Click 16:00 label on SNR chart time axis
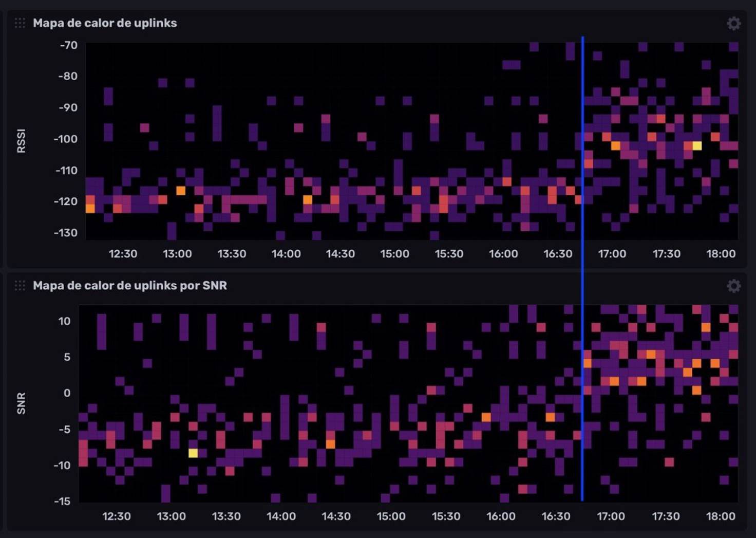Image resolution: width=756 pixels, height=538 pixels. click(501, 516)
